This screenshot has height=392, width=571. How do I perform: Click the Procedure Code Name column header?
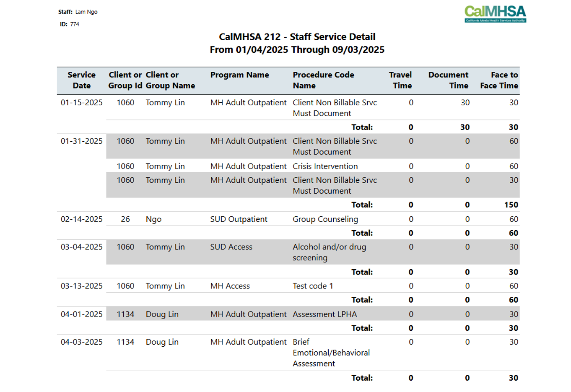(323, 80)
